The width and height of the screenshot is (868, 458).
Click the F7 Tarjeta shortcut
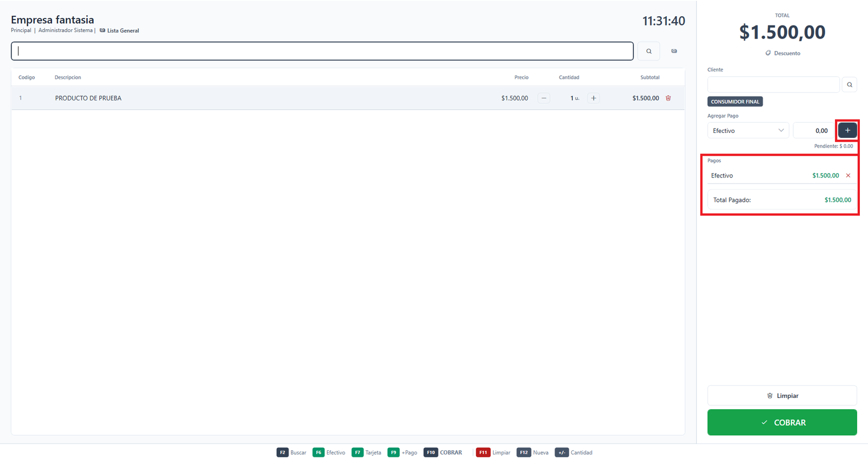click(366, 453)
